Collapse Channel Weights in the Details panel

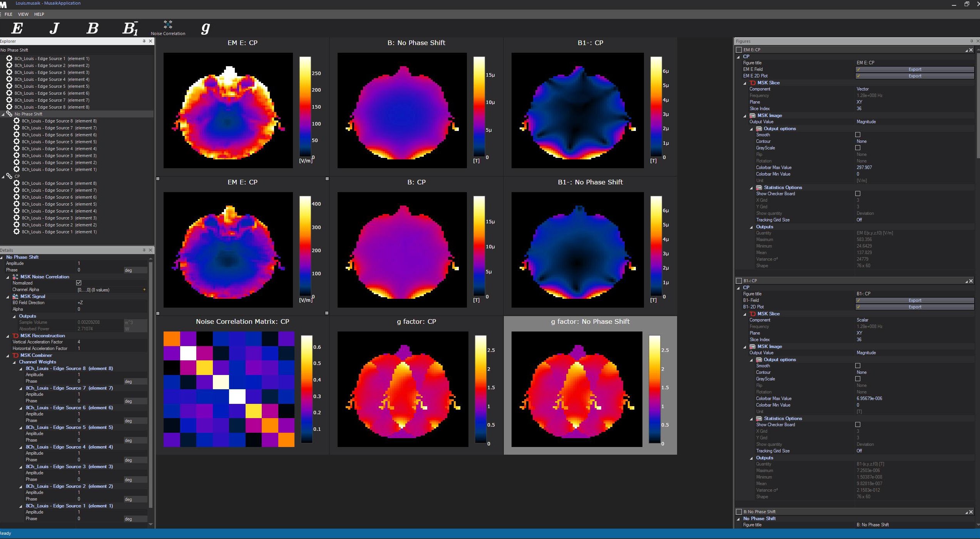tap(15, 362)
